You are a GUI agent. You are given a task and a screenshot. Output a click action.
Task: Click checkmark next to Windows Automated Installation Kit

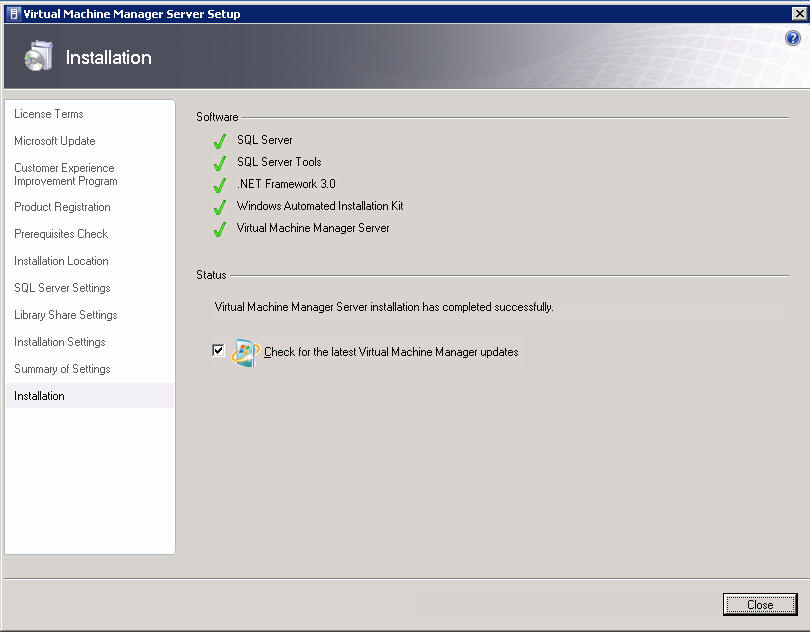click(220, 207)
